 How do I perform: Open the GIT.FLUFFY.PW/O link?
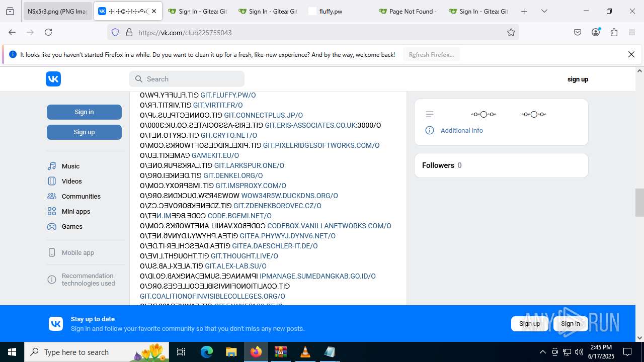click(x=228, y=95)
